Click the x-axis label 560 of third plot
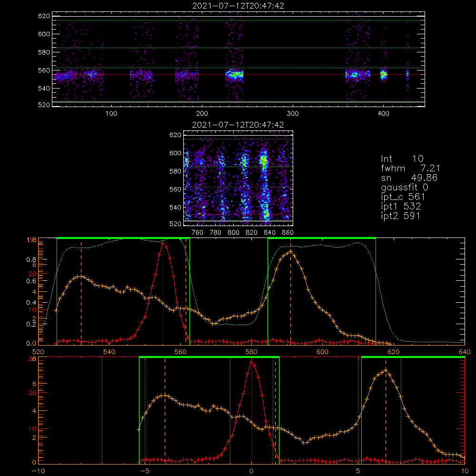The image size is (476, 476). pos(180,352)
